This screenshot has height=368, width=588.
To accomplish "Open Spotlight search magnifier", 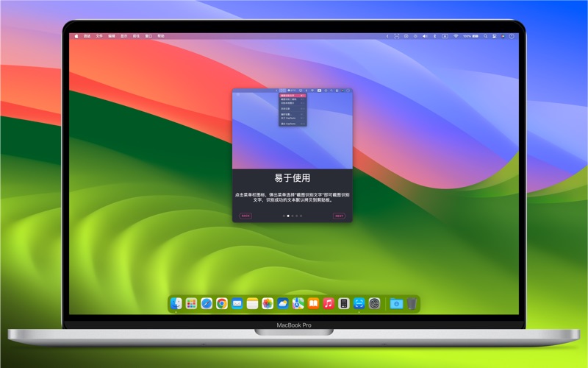I will point(485,36).
